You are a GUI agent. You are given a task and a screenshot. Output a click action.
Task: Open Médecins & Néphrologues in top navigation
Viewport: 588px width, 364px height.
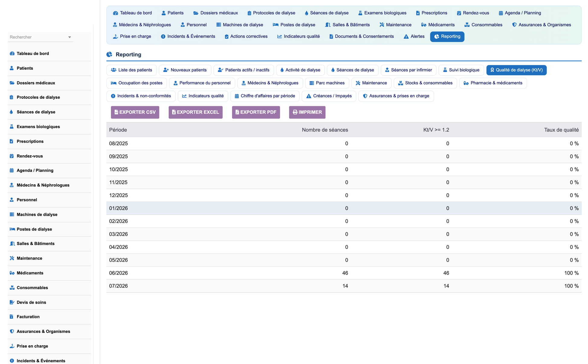coord(142,25)
